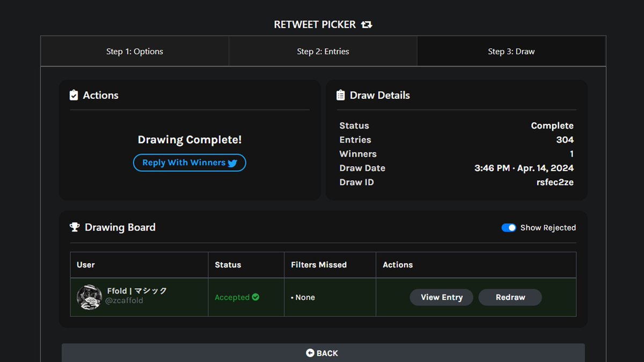Click the Show Rejected label
The height and width of the screenshot is (362, 644).
pyautogui.click(x=548, y=228)
